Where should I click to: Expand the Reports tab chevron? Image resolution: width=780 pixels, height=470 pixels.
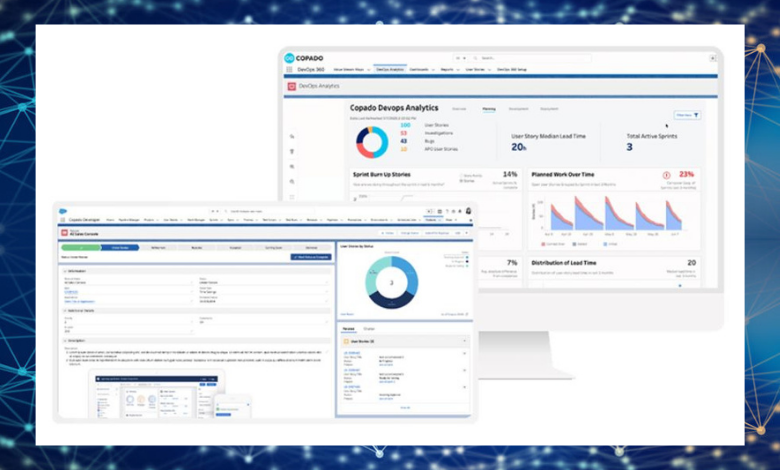(x=457, y=70)
